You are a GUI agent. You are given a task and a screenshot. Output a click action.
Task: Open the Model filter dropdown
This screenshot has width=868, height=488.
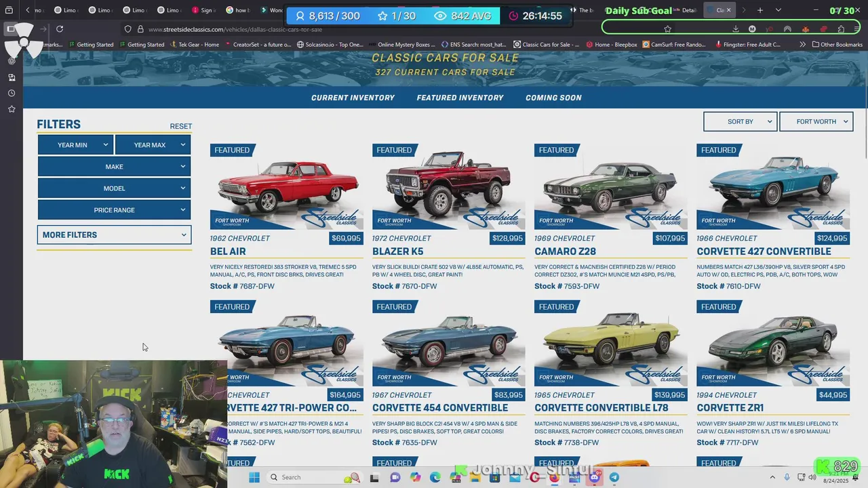[114, 188]
